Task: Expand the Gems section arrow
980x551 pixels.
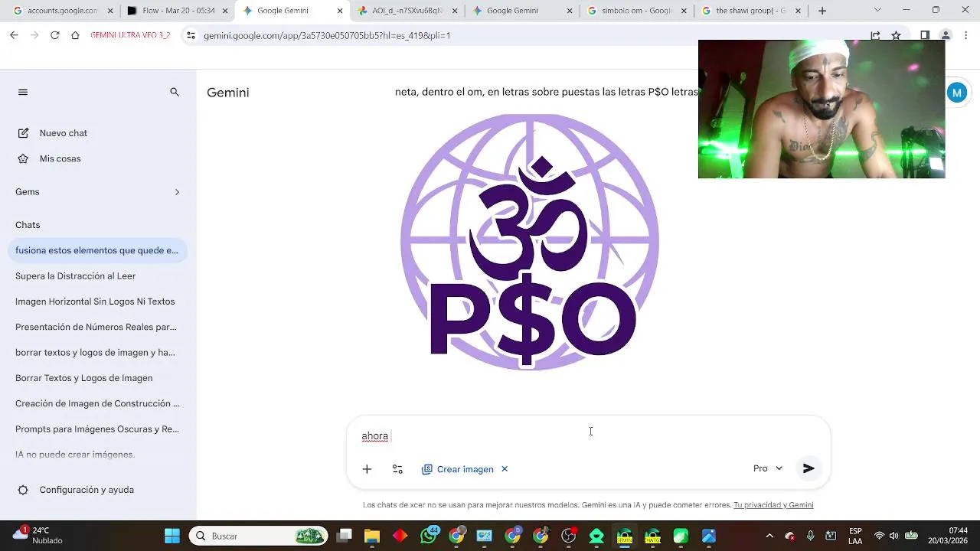Action: tap(177, 192)
